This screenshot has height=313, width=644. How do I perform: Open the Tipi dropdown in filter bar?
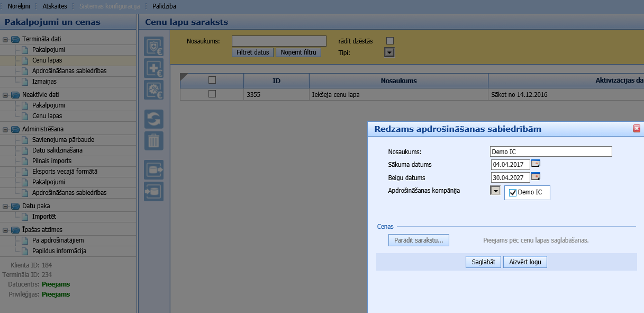click(389, 52)
